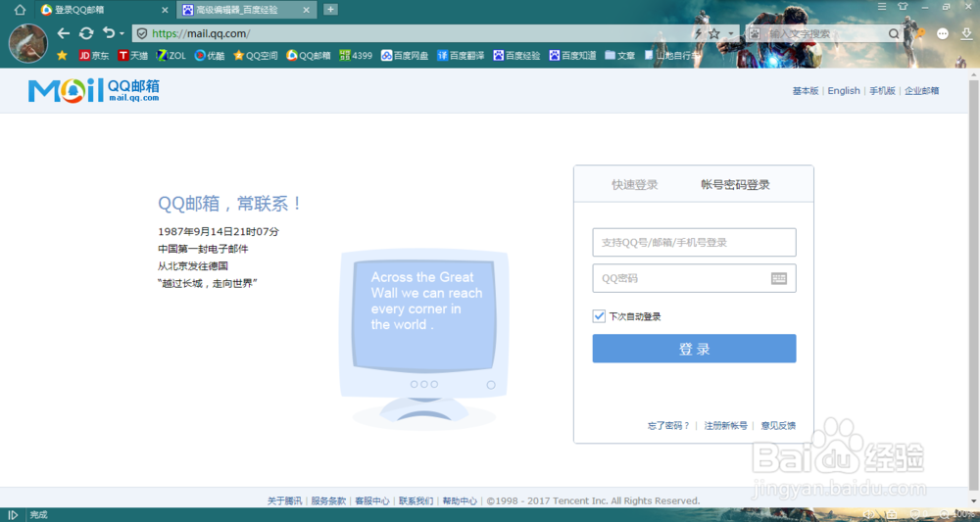
Task: Click the 登录 button
Action: 695,349
